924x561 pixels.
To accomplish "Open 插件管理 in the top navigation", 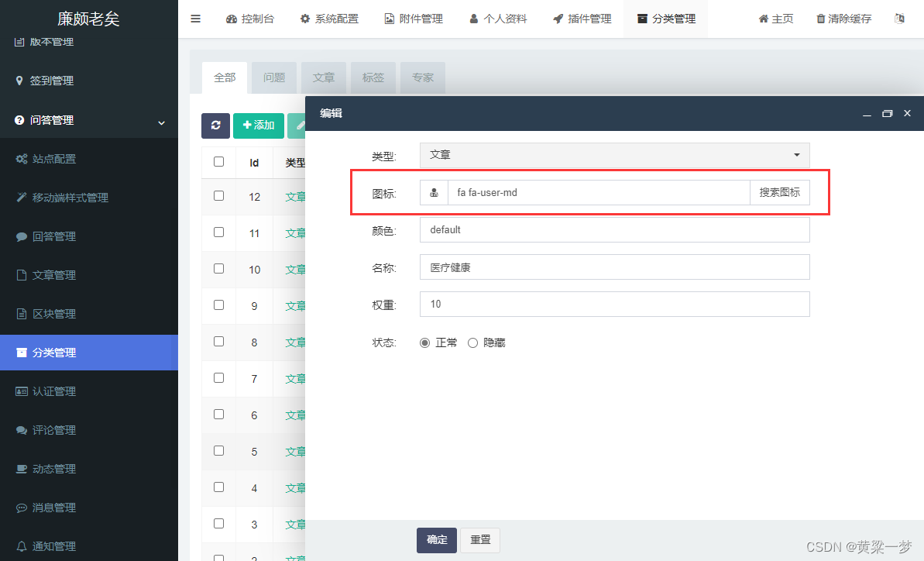I will (582, 18).
